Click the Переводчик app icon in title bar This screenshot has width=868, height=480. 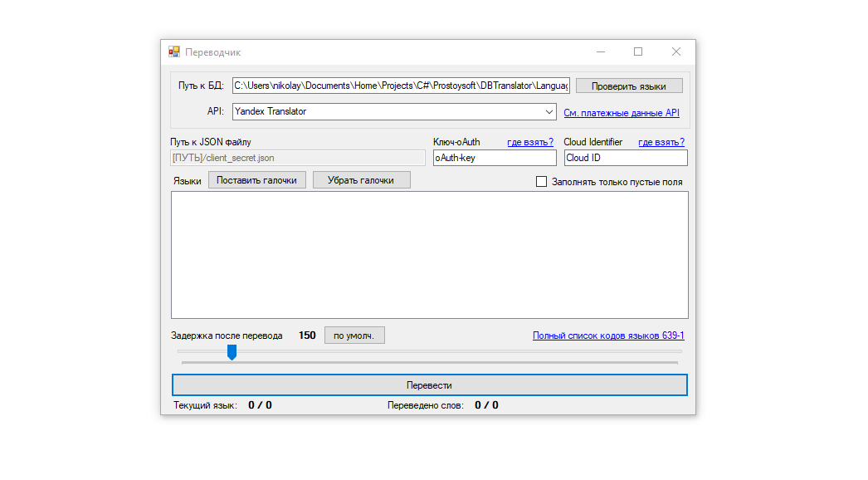coord(174,51)
